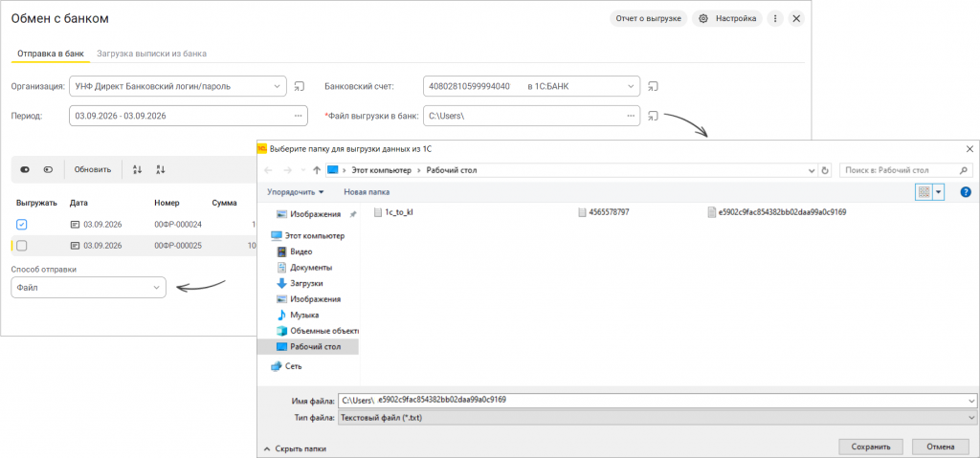Switch to Отправка в банк tab
The image size is (980, 458).
50,54
